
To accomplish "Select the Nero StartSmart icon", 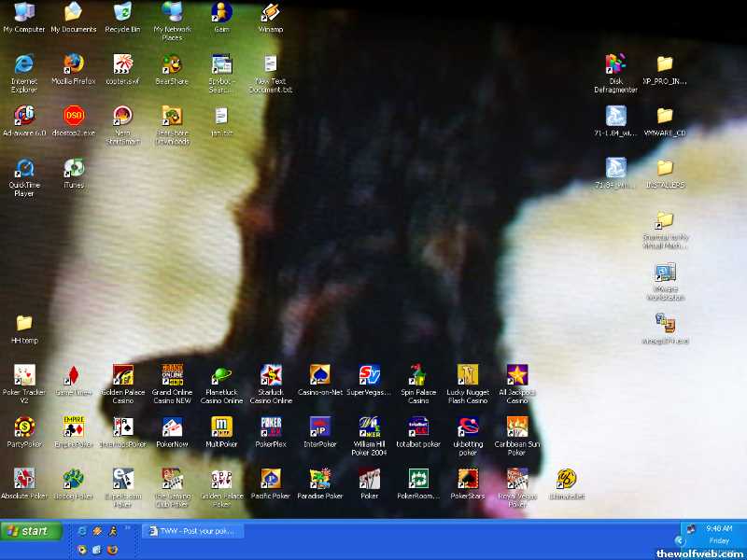I will pyautogui.click(x=122, y=117).
